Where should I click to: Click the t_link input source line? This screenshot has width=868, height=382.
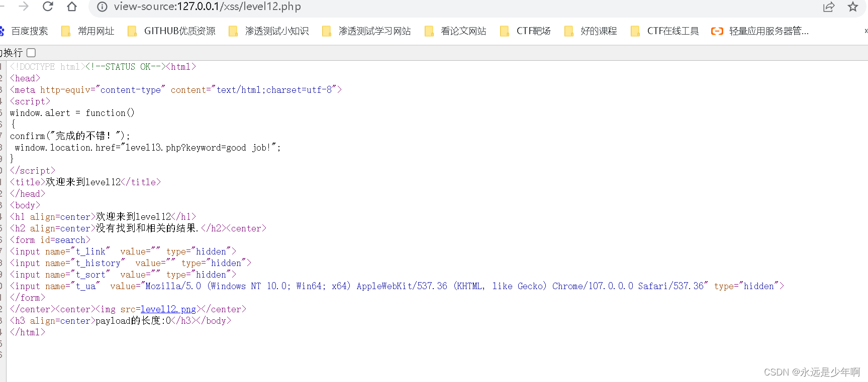click(x=123, y=251)
